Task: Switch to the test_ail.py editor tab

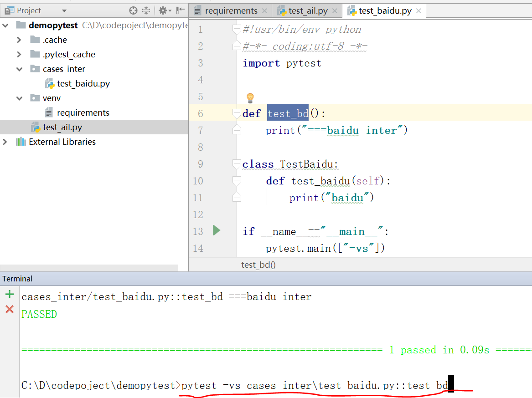Action: [308, 11]
